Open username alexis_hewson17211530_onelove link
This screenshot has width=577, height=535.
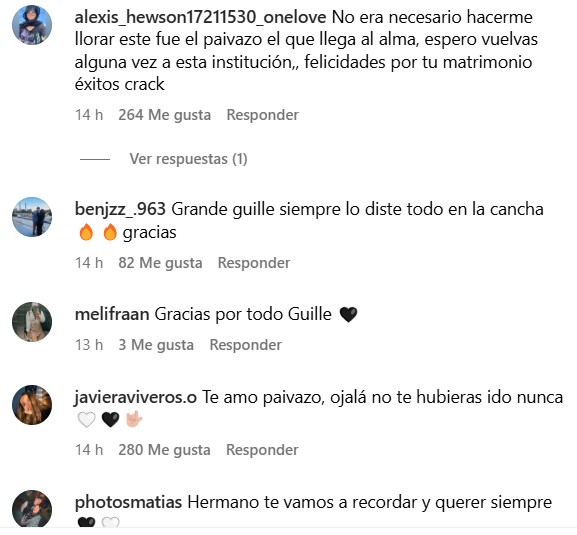200,17
